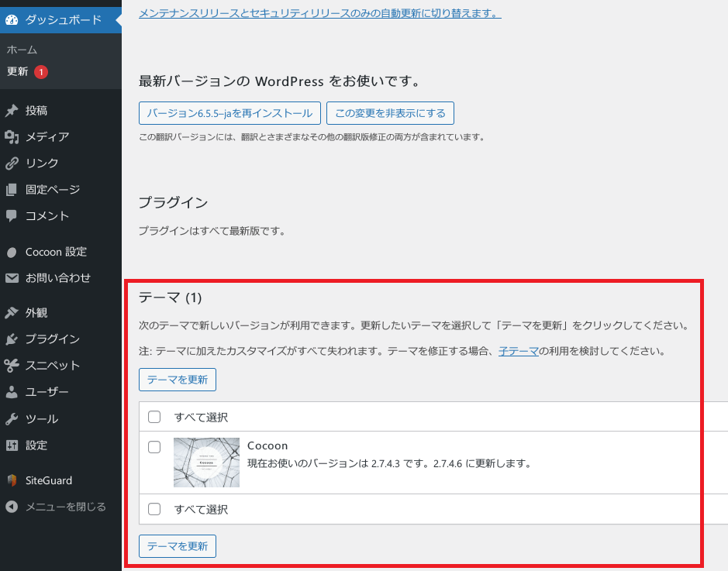Click the red update count badge

[41, 72]
